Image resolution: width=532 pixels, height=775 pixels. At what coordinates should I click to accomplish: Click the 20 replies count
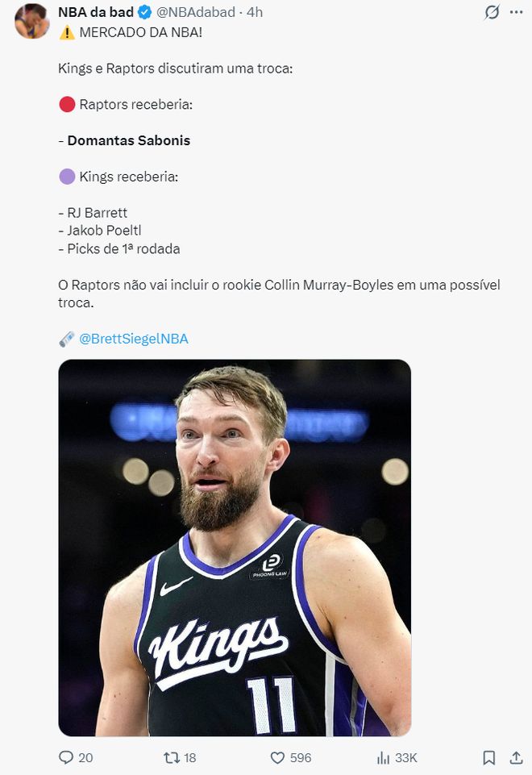(x=85, y=757)
